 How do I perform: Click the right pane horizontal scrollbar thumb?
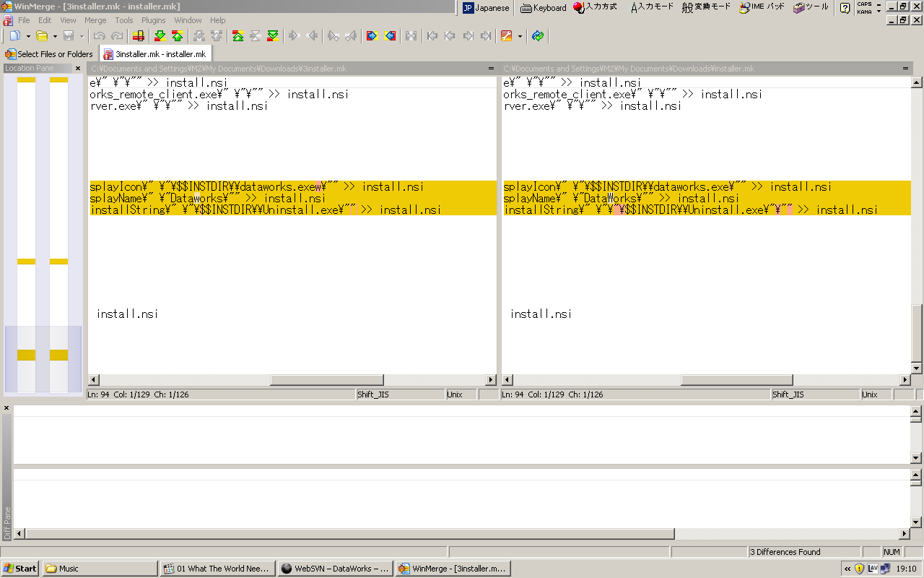(736, 380)
